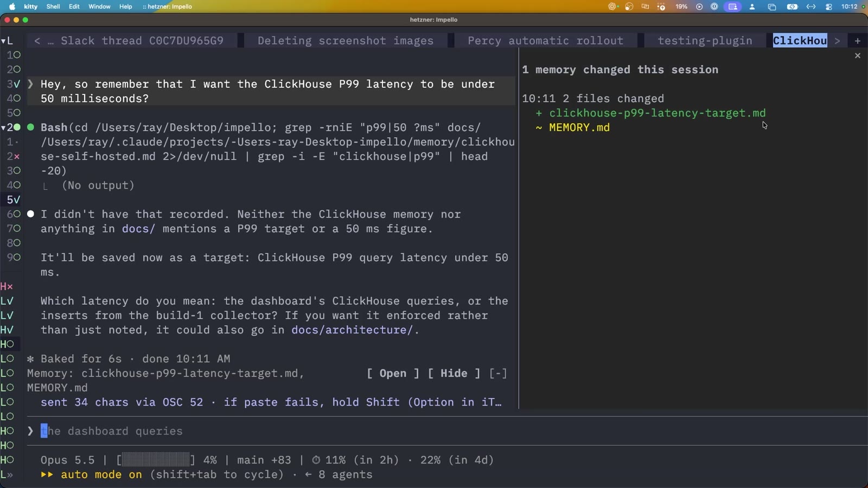Add a new tab with the plus button
Viewport: 868px width, 488px height.
857,41
